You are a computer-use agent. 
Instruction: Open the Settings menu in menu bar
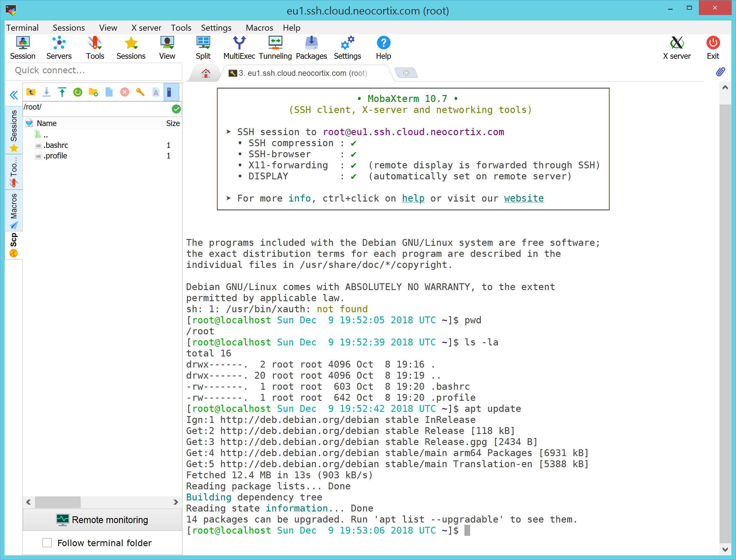[216, 28]
